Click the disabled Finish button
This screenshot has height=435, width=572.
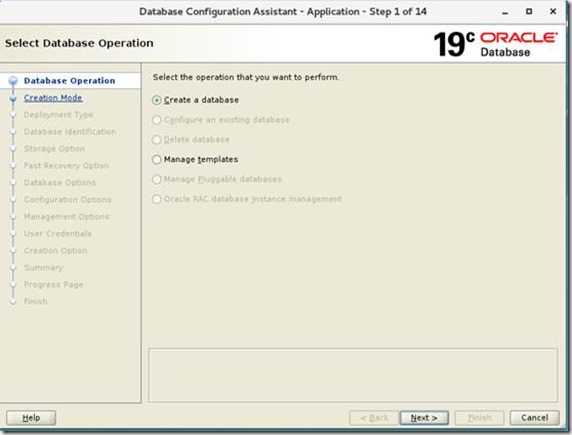point(480,418)
